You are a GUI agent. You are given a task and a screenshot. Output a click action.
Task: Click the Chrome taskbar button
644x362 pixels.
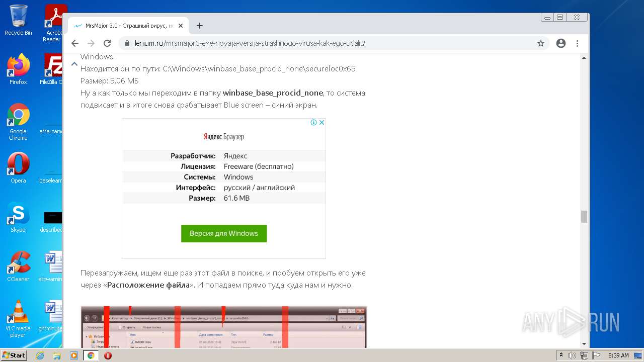(91, 355)
